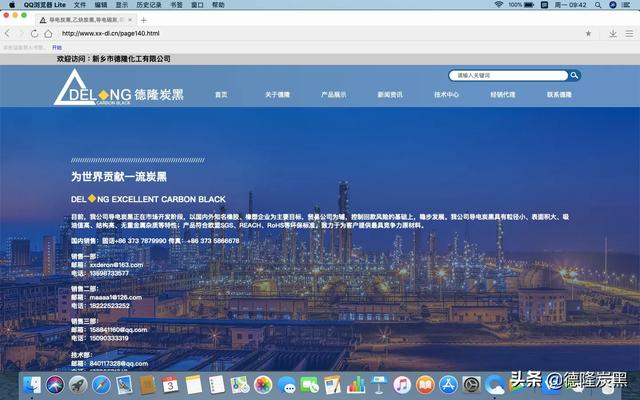Image resolution: width=640 pixels, height=400 pixels.
Task: Go to the 产品展示 navigation link
Action: [x=333, y=95]
